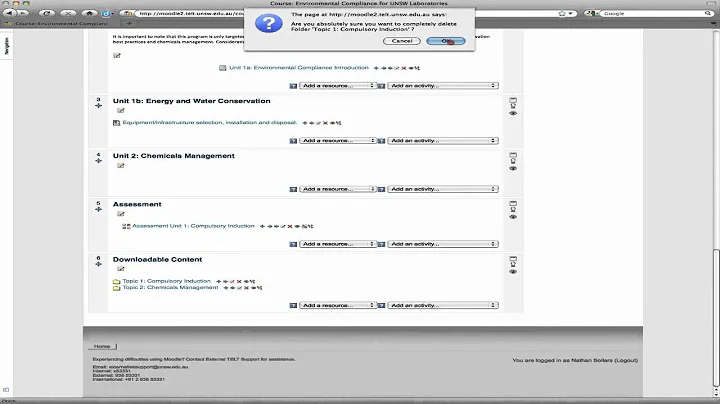720x404 pixels.
Task: Open Add a resource dropdown in Downloadable Content
Action: (338, 305)
